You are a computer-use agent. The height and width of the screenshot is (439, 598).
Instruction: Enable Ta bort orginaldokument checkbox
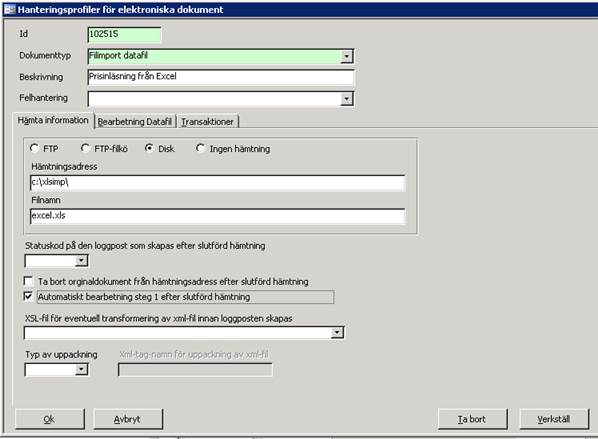[x=28, y=281]
